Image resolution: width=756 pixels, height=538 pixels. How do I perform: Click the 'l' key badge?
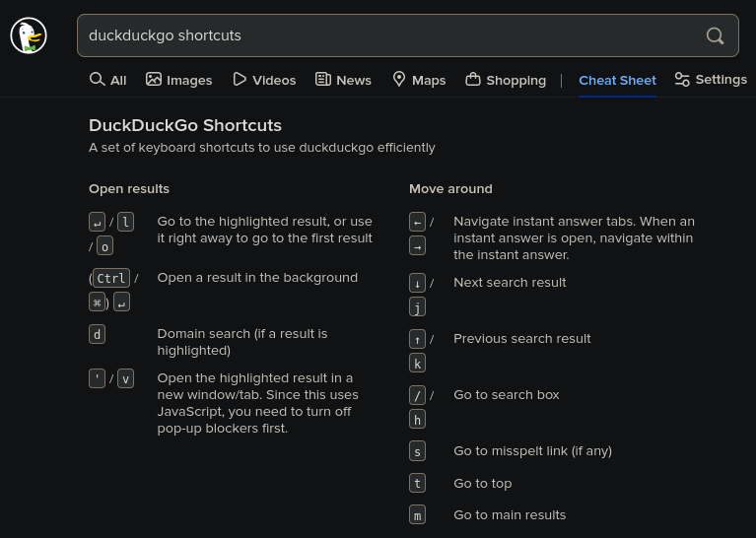point(126,222)
